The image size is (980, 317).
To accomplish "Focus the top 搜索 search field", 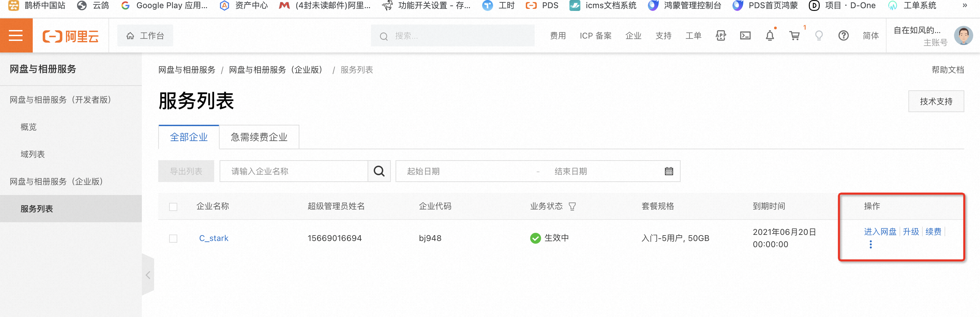I will tap(452, 36).
